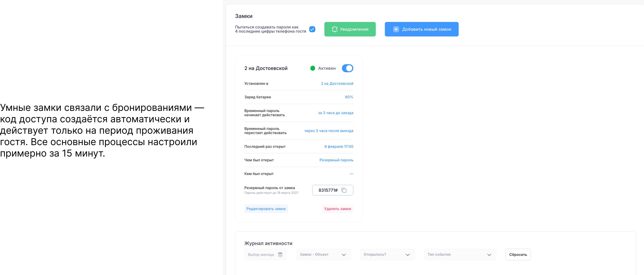Click the dash value beside Кем был открыт

[x=351, y=174]
